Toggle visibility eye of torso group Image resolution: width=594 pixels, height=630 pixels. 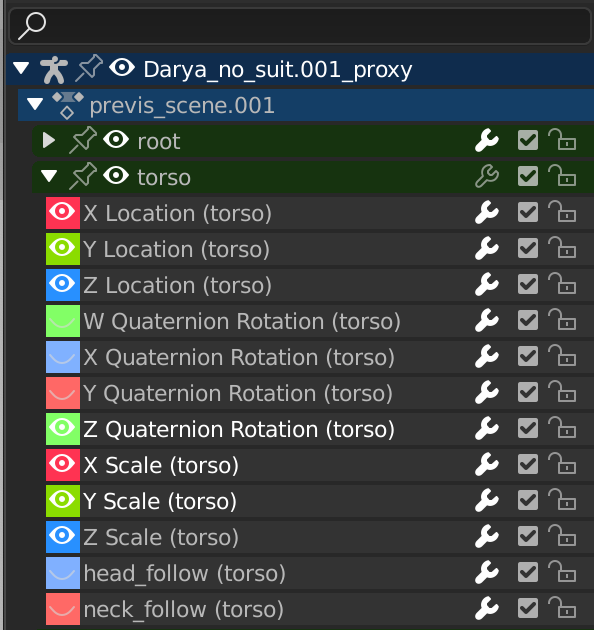pyautogui.click(x=116, y=176)
